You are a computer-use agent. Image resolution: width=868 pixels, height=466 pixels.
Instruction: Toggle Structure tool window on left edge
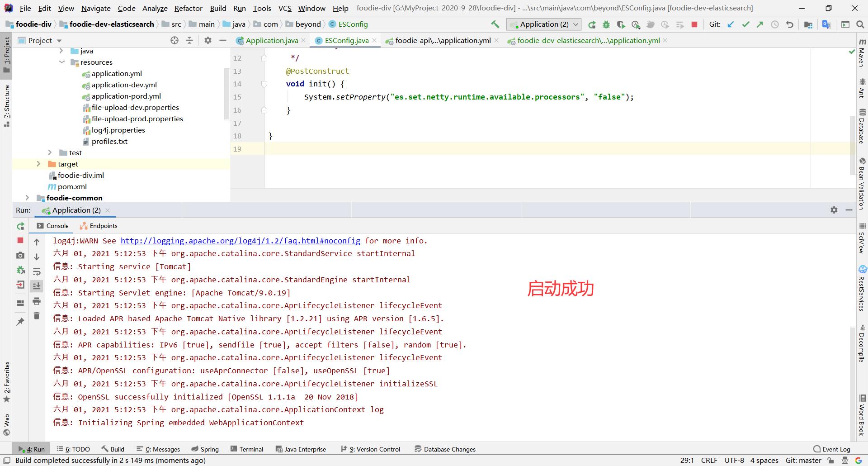pyautogui.click(x=6, y=105)
